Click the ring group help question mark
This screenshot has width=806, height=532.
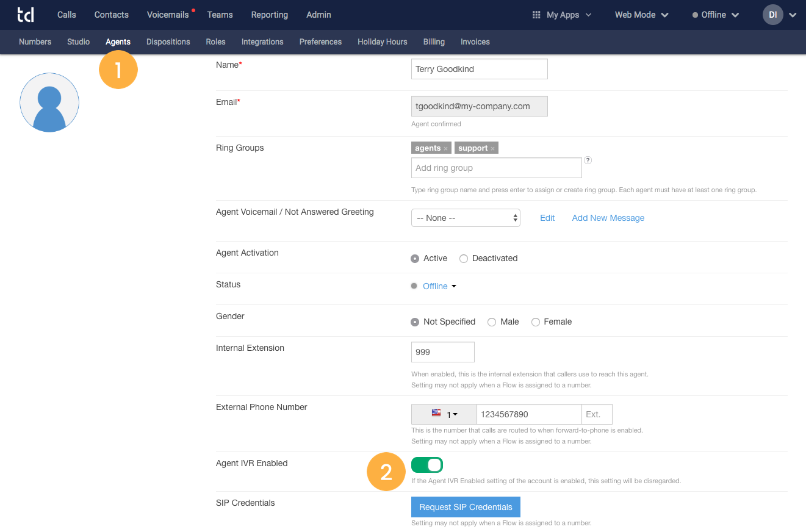click(588, 160)
